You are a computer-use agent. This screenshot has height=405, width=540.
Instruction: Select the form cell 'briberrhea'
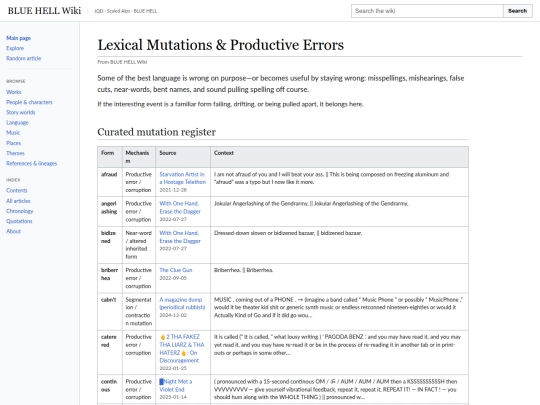[x=110, y=278]
